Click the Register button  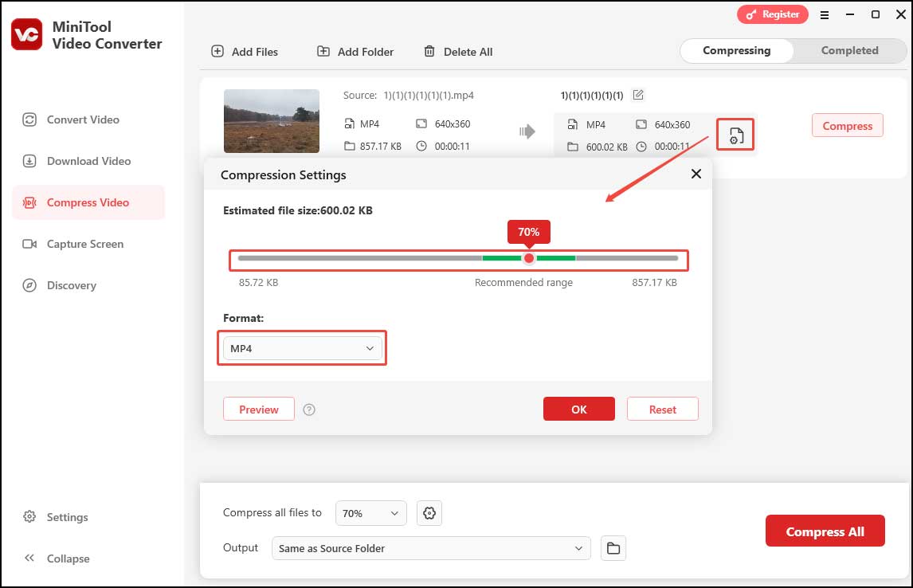(773, 14)
